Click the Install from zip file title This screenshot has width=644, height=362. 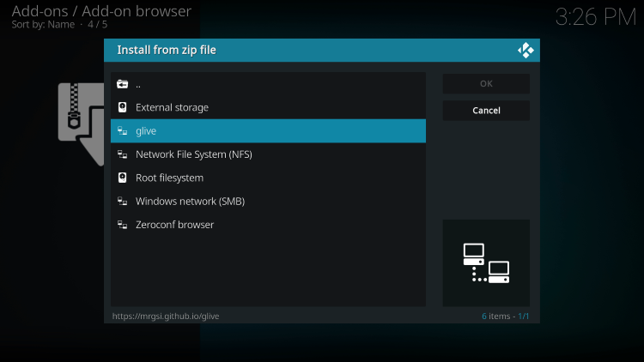[x=167, y=51]
